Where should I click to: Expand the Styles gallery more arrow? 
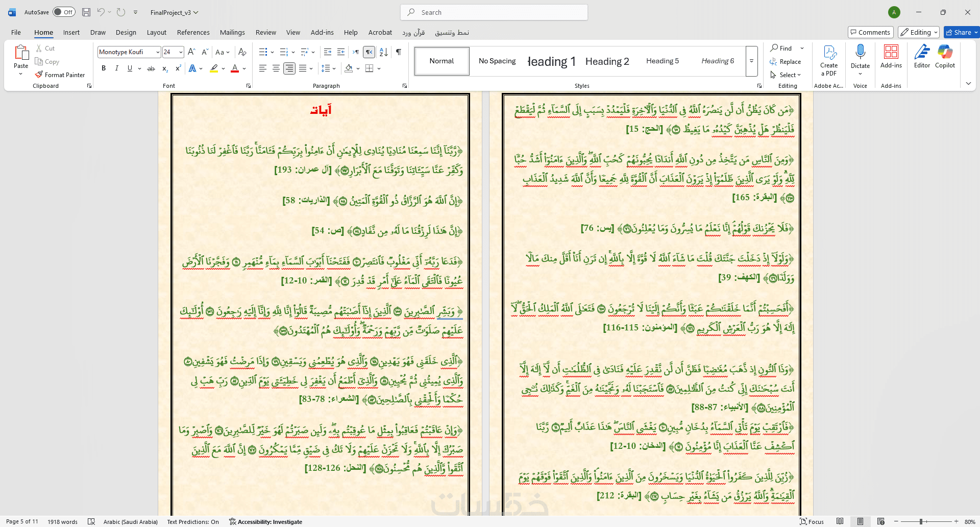(x=751, y=61)
